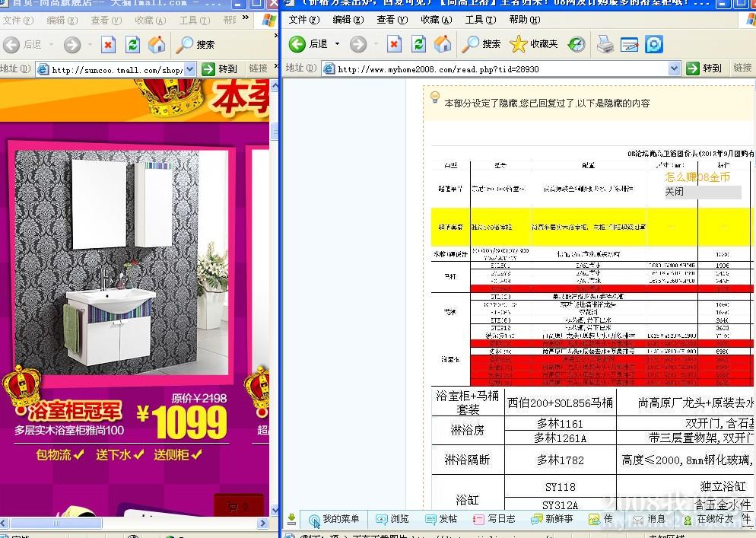
Task: Click the 怎么赚08金币 link
Action: pos(697,177)
